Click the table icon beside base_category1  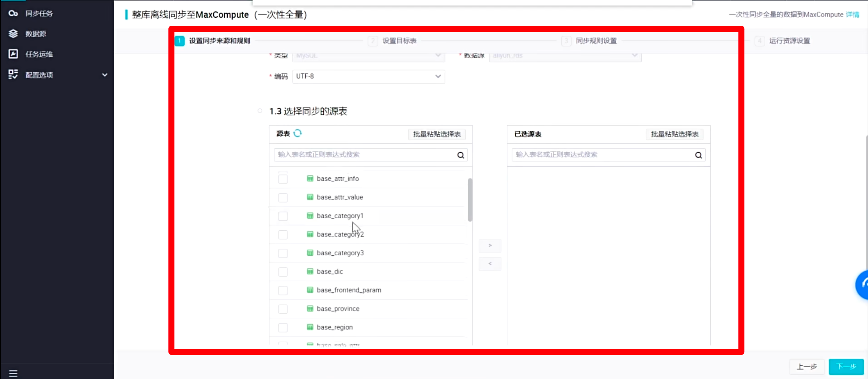[x=310, y=216]
